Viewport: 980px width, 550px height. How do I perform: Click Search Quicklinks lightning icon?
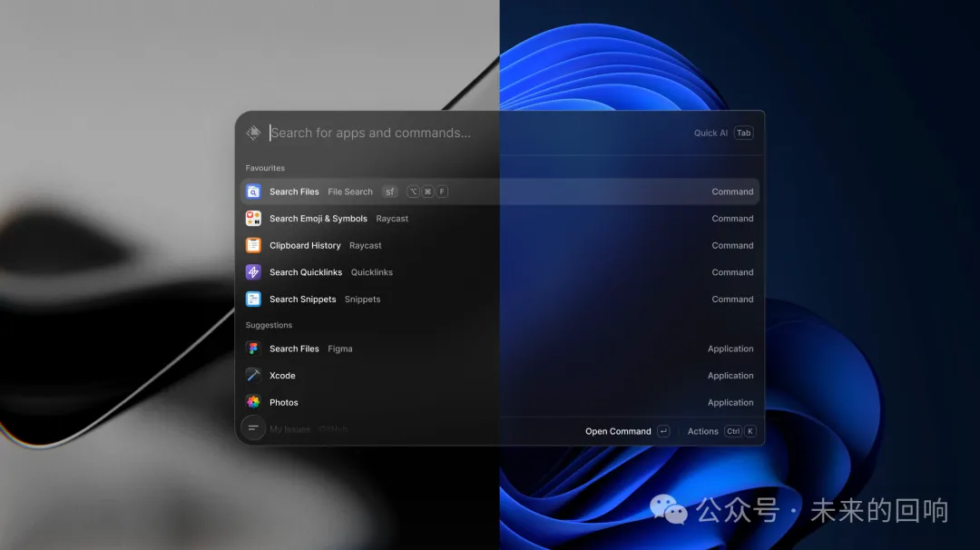pyautogui.click(x=253, y=272)
